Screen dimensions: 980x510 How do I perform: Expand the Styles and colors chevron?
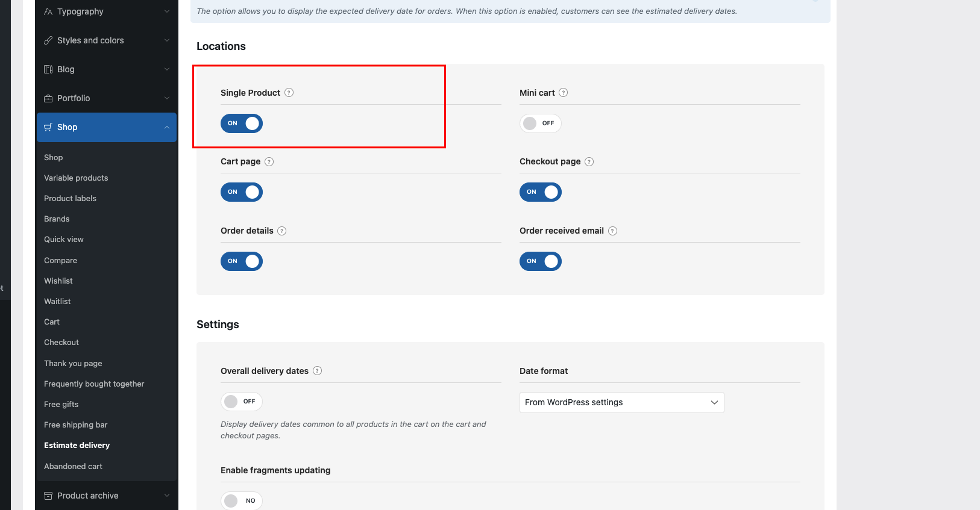click(x=167, y=40)
